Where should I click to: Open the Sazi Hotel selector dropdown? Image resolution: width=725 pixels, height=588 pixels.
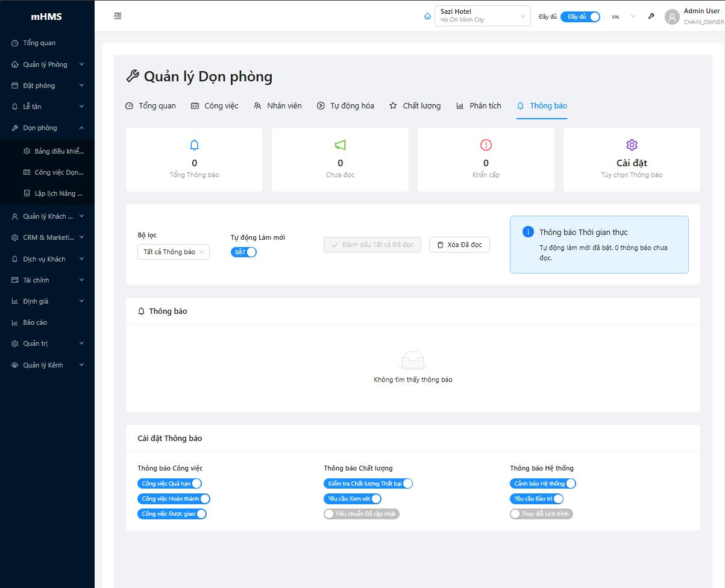tap(482, 16)
